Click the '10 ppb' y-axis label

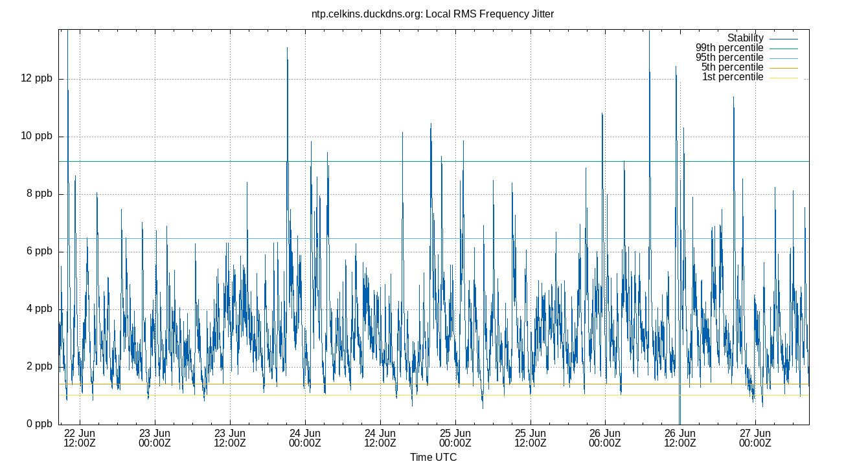pyautogui.click(x=36, y=137)
